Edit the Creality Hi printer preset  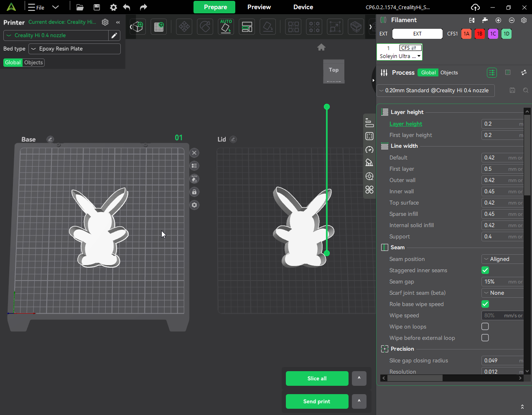pyautogui.click(x=114, y=35)
